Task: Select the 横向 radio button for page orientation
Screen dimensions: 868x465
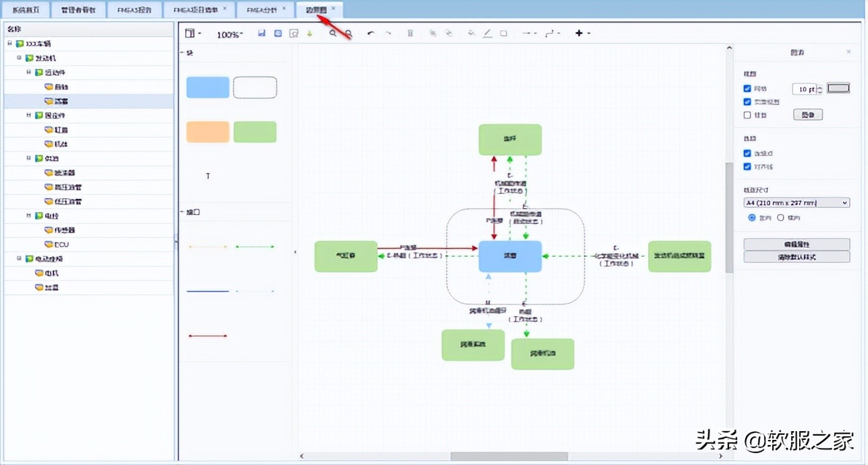Action: 781,217
